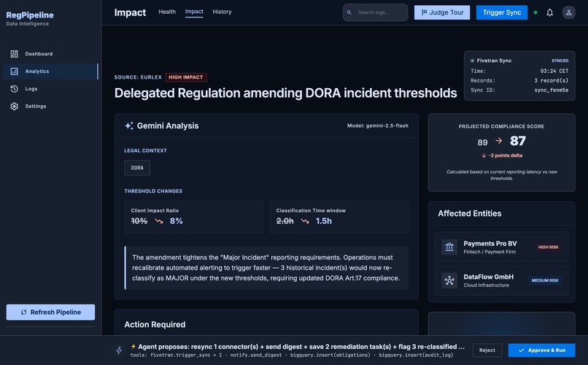Click the lightning bolt icon in agent bar

pyautogui.click(x=119, y=350)
